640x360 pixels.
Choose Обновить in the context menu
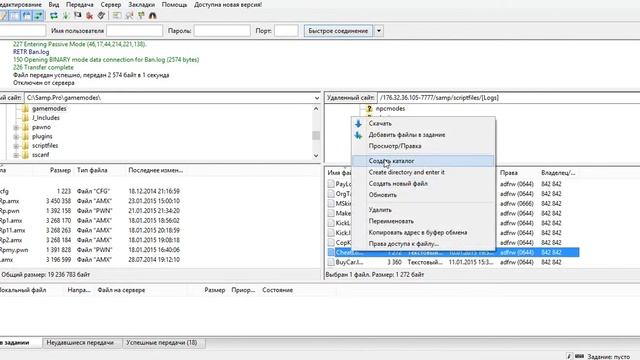(x=423, y=195)
